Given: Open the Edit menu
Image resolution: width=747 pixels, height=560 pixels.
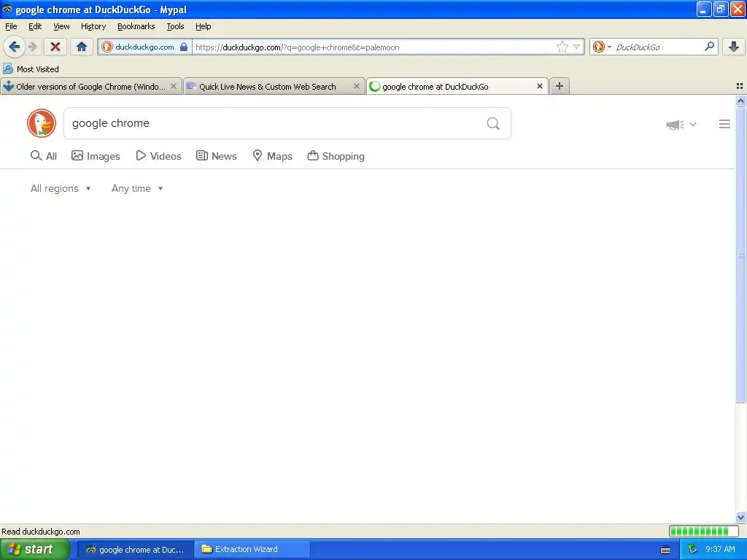Looking at the screenshot, I should (35, 26).
